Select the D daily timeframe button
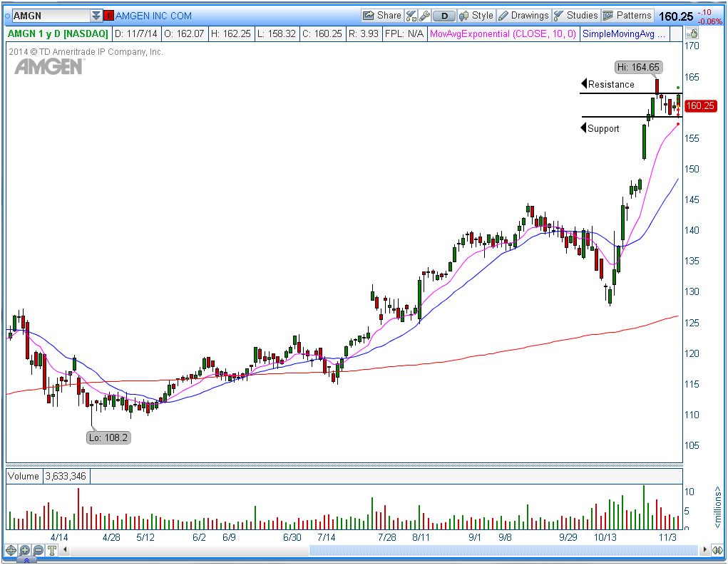The width and height of the screenshot is (728, 565). coord(444,16)
